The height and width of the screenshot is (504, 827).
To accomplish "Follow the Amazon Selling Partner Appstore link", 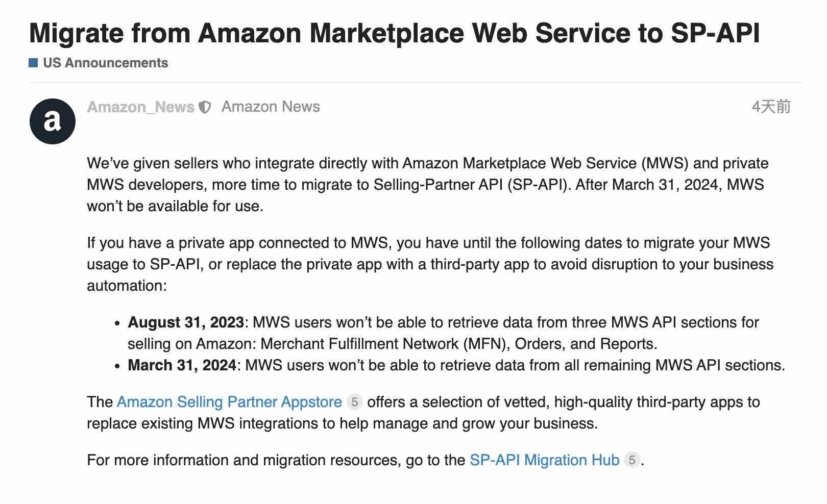I will [229, 402].
